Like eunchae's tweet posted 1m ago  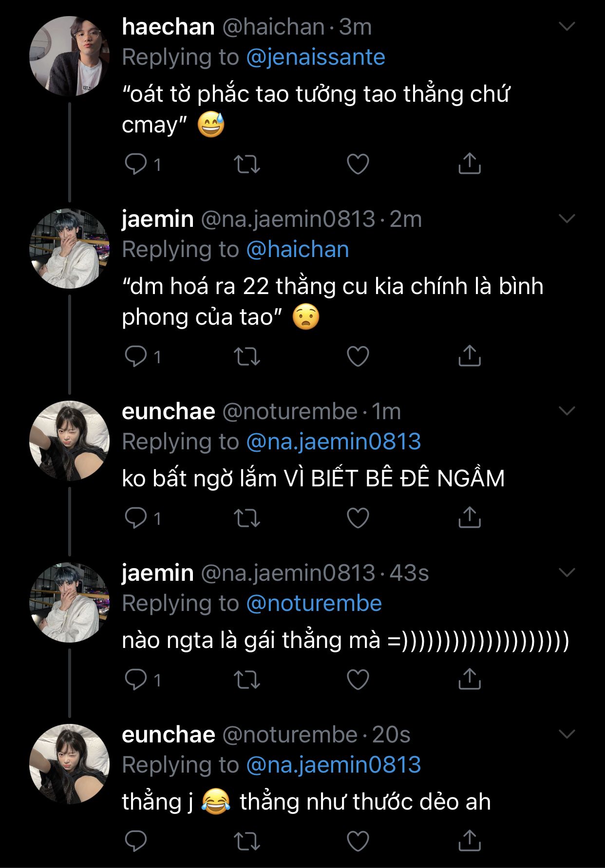point(358,518)
